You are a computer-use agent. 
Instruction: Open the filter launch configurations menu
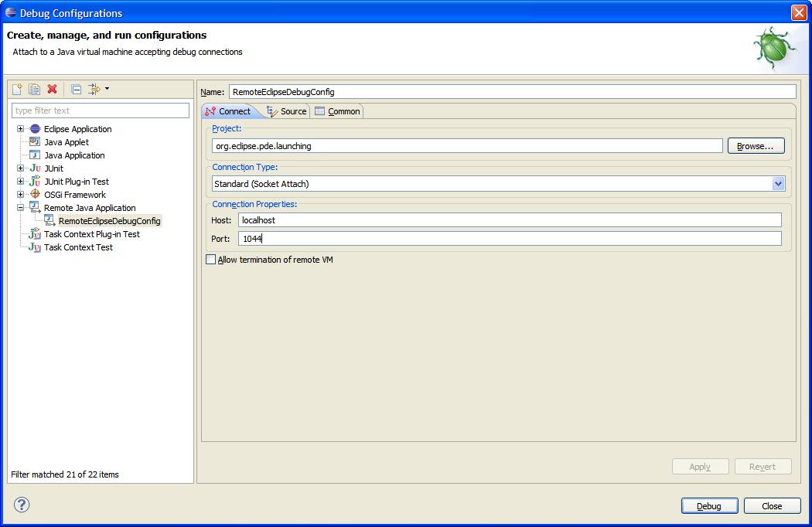98,89
